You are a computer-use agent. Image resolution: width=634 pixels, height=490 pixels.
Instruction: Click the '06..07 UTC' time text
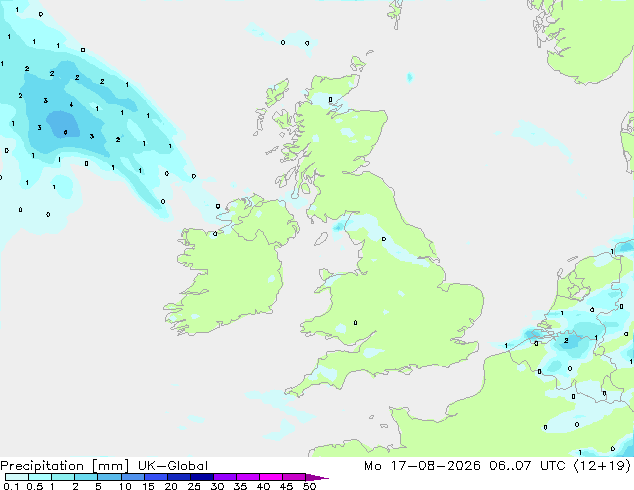pos(527,466)
